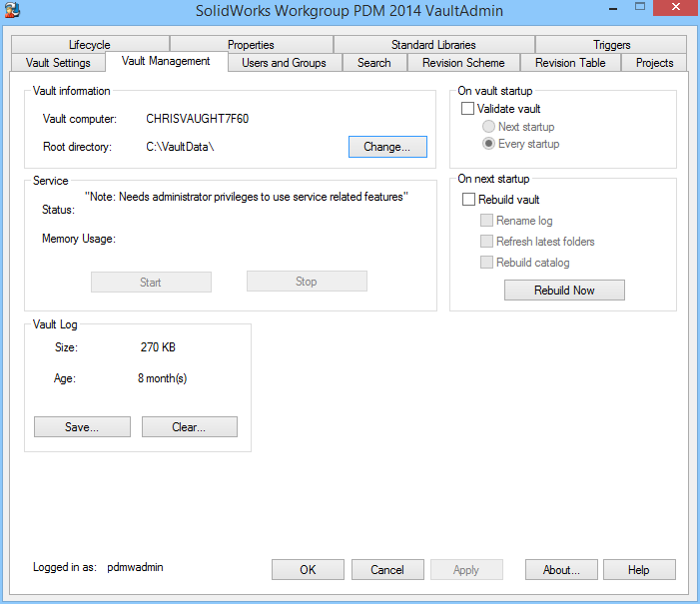Switch to the Lifecycle tab
This screenshot has height=604, width=700.
point(90,45)
